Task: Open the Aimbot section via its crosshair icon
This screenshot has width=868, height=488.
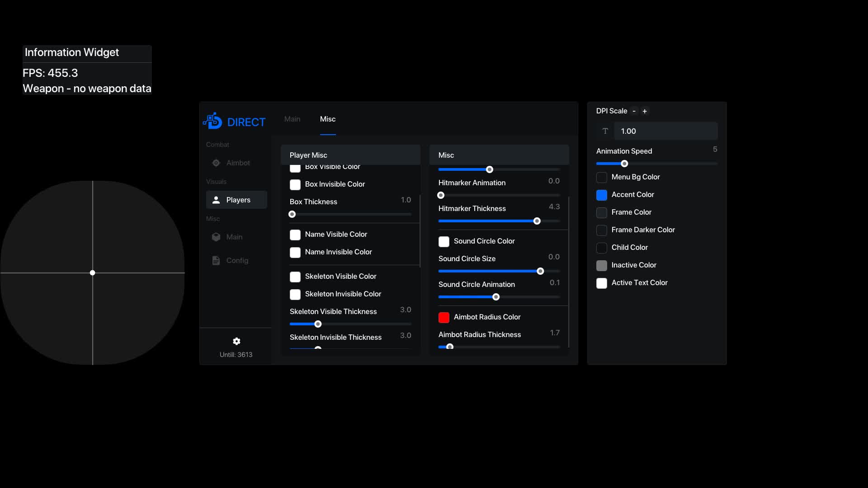Action: point(216,163)
